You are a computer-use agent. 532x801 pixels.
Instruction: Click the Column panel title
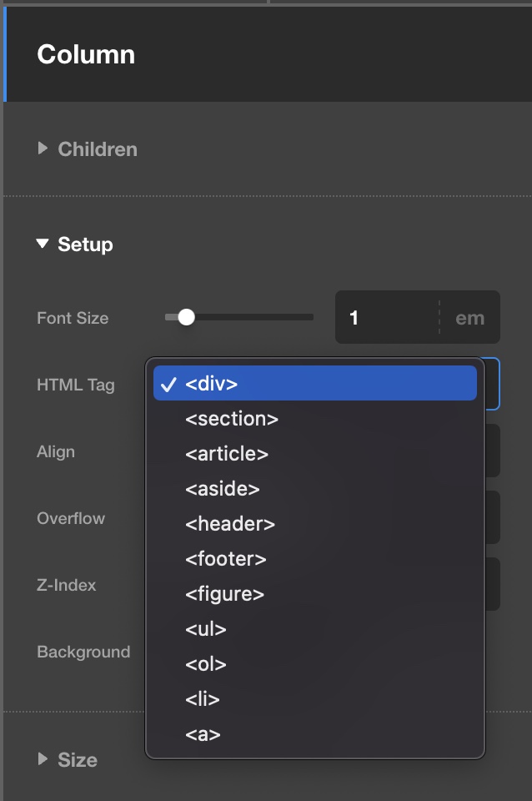tap(86, 54)
